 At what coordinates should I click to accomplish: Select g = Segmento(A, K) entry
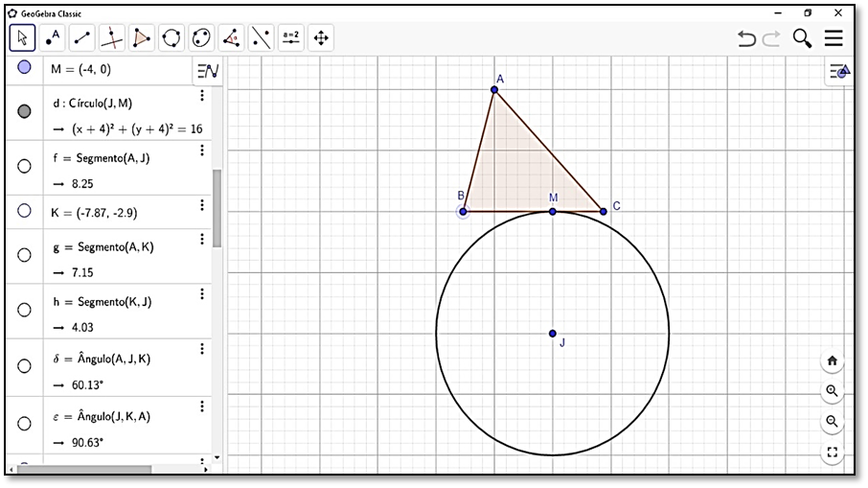pos(103,247)
